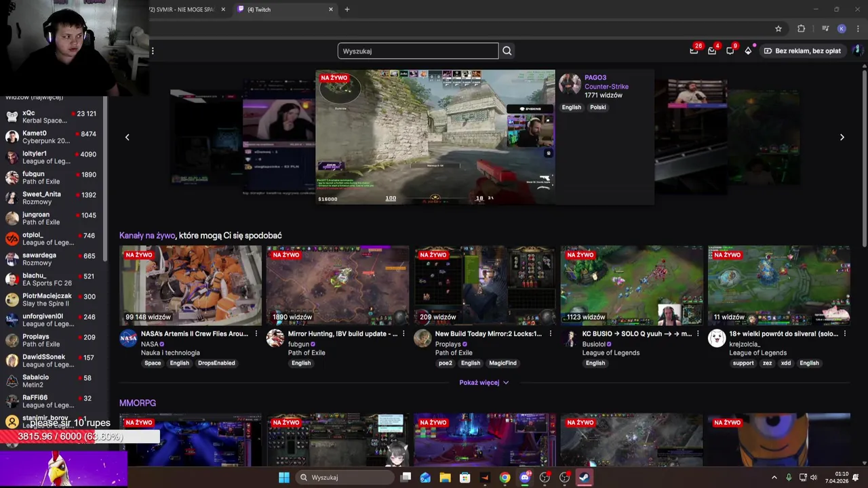Image resolution: width=868 pixels, height=488 pixels.
Task: Switch to the SVMIR browser tab
Action: [x=182, y=9]
